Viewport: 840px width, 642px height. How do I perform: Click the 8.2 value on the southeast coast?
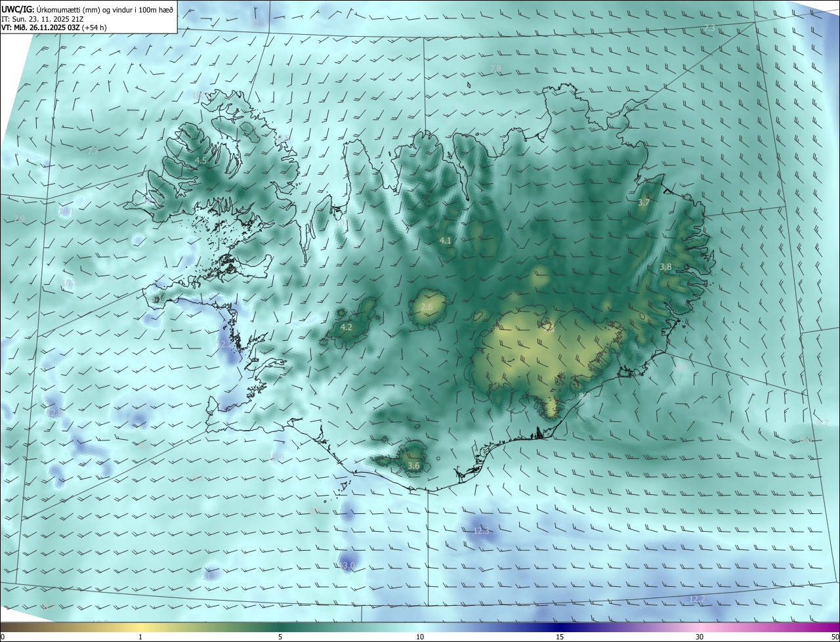(x=585, y=396)
